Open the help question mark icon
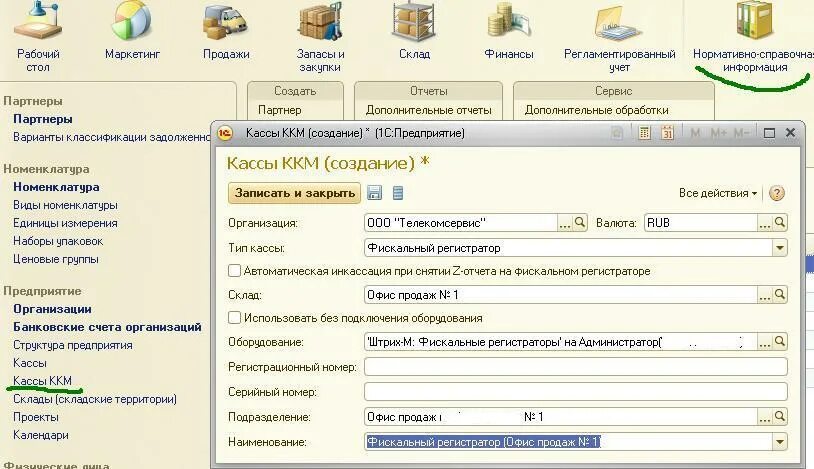This screenshot has width=814, height=469. [777, 193]
